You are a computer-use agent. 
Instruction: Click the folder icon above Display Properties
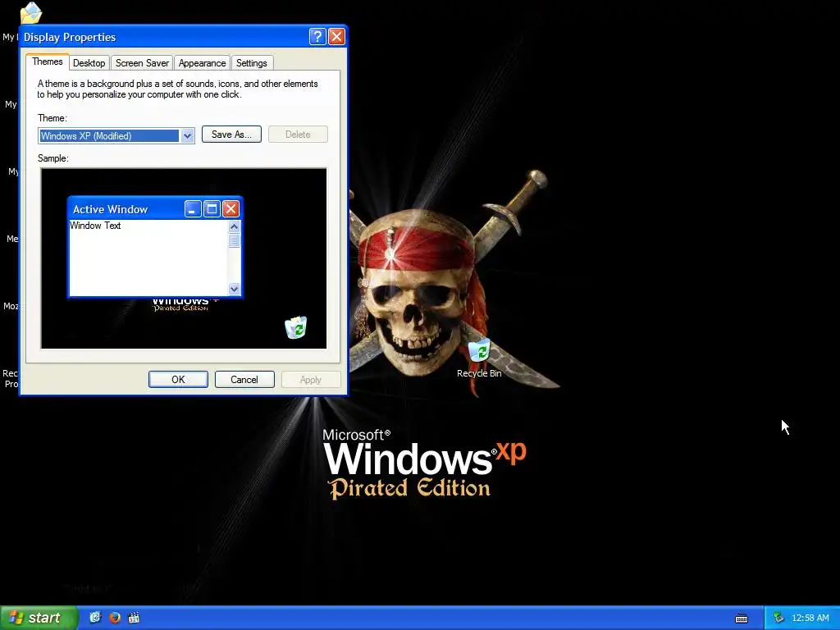(x=30, y=13)
